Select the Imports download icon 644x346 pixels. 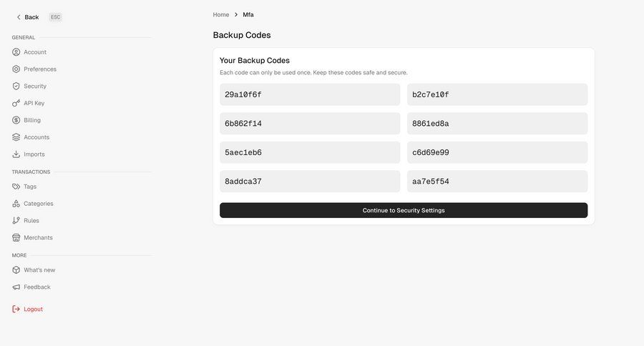[16, 154]
